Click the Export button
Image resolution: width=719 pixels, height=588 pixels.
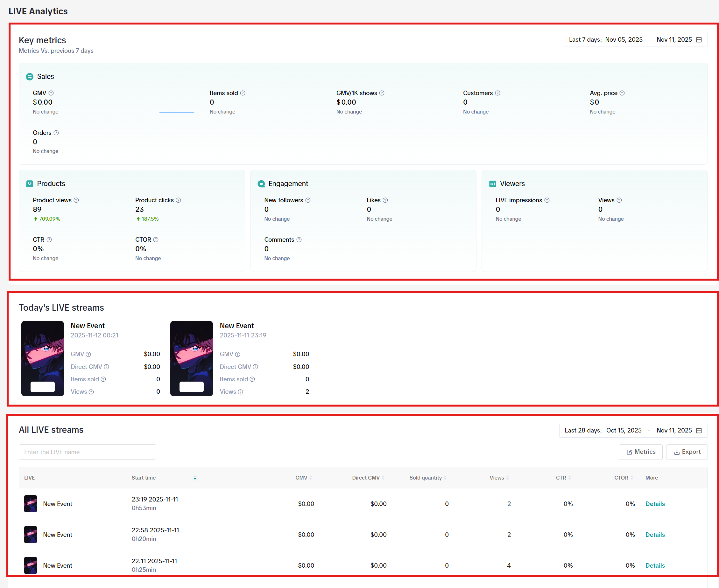(687, 452)
